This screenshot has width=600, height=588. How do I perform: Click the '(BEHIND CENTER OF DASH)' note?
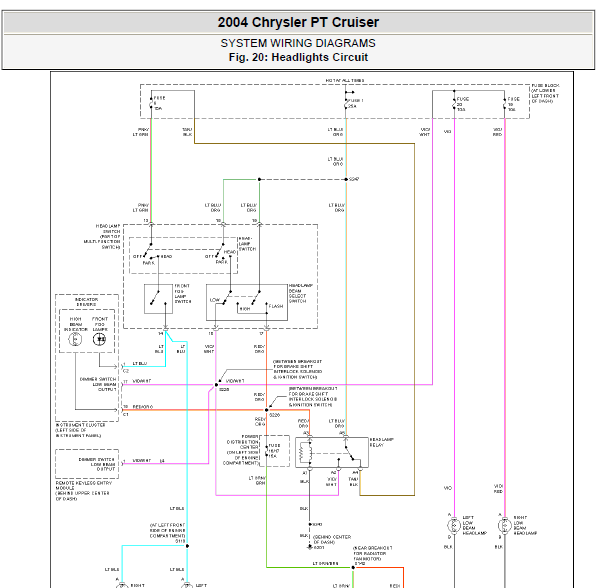(x=332, y=539)
